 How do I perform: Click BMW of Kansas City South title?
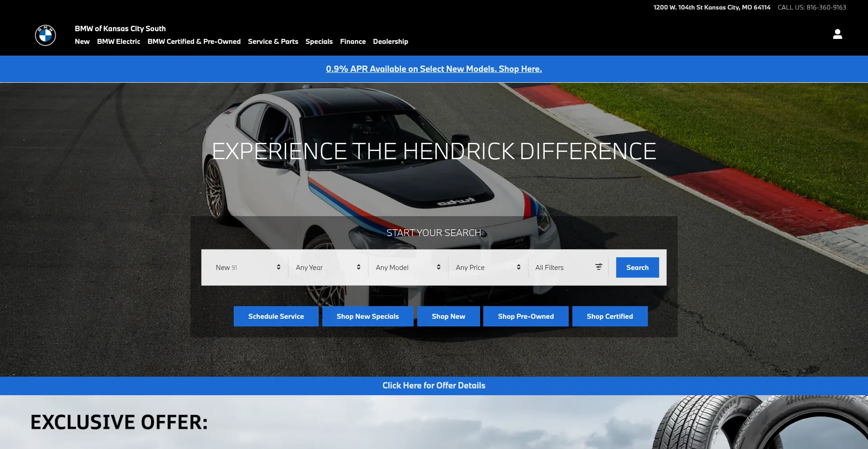(120, 28)
